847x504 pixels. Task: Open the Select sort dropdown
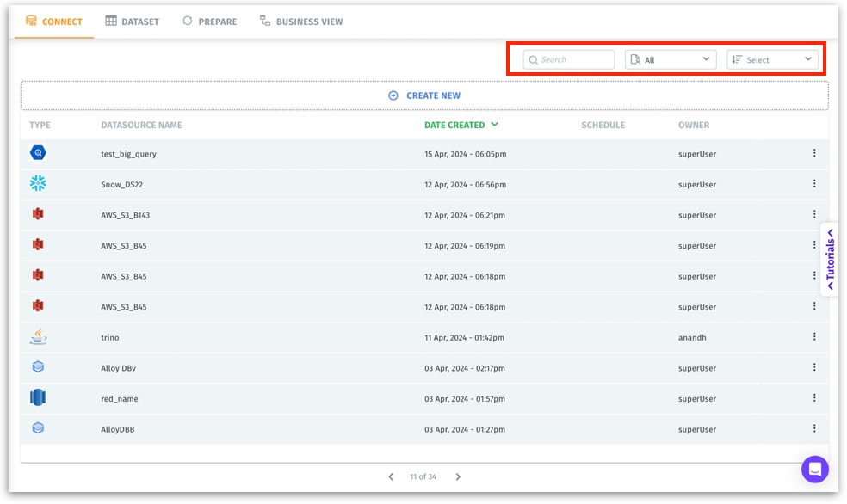772,59
